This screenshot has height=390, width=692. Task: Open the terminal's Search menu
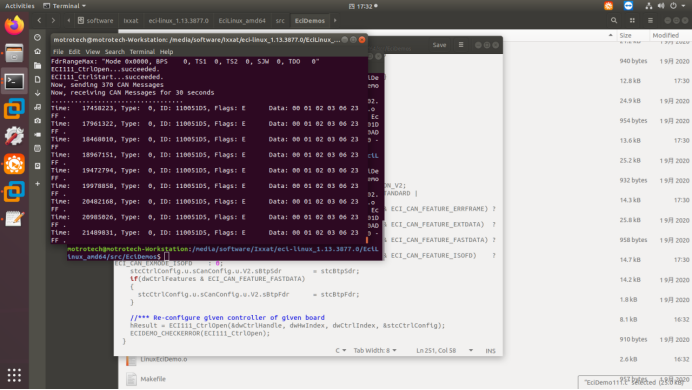pyautogui.click(x=115, y=52)
